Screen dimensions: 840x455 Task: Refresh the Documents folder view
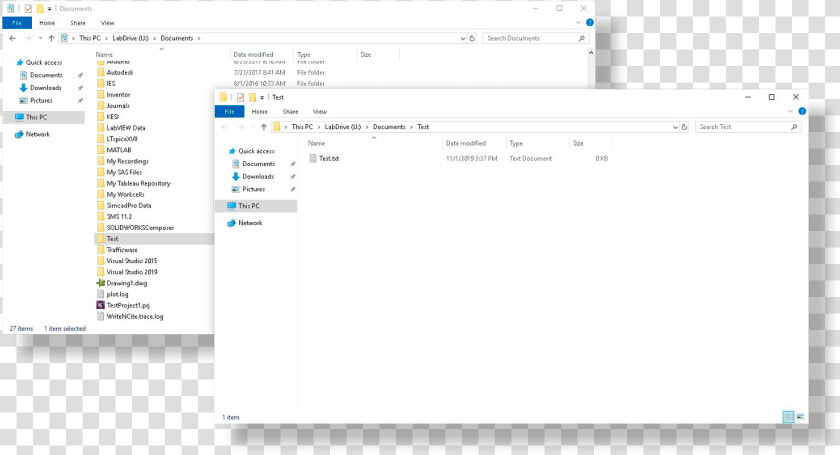click(472, 38)
